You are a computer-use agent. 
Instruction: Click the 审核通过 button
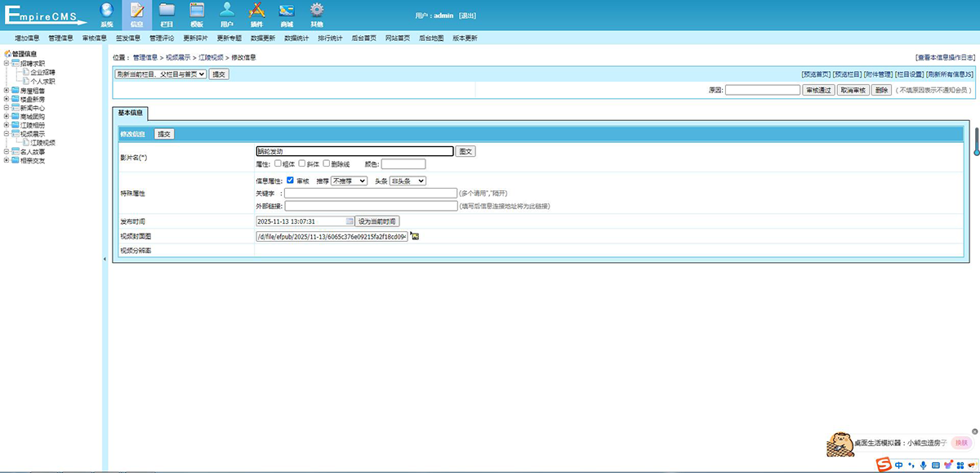[818, 90]
